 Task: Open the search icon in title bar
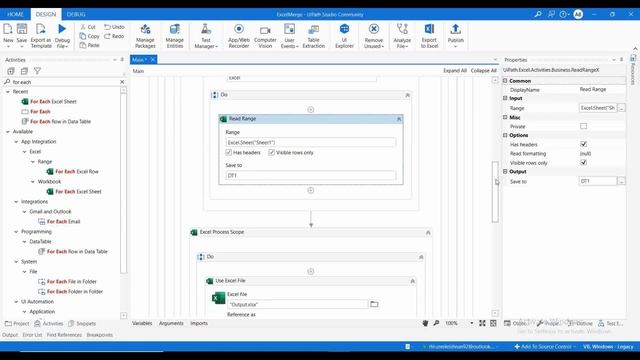[x=538, y=14]
